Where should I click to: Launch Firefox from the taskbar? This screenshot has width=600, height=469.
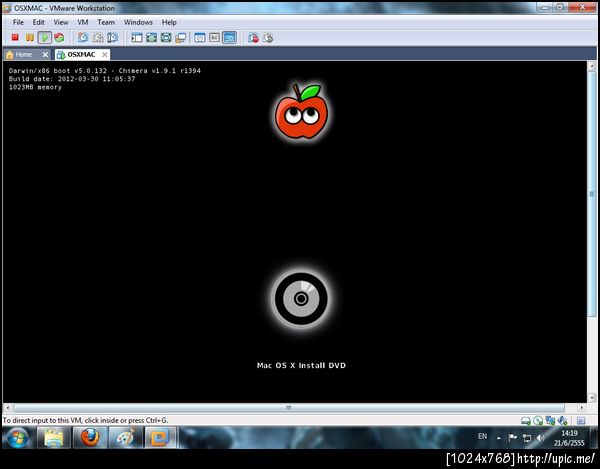[x=90, y=438]
